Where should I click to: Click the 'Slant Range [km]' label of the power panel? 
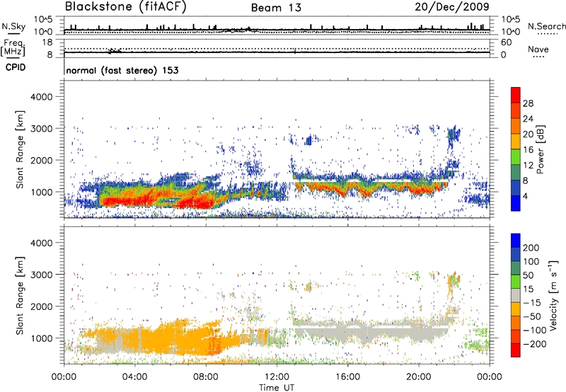20,149
